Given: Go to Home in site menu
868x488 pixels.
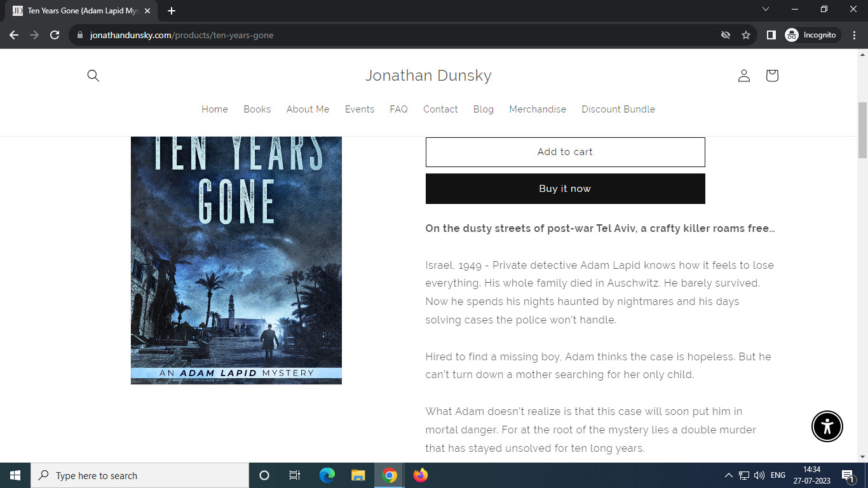Looking at the screenshot, I should click(215, 109).
